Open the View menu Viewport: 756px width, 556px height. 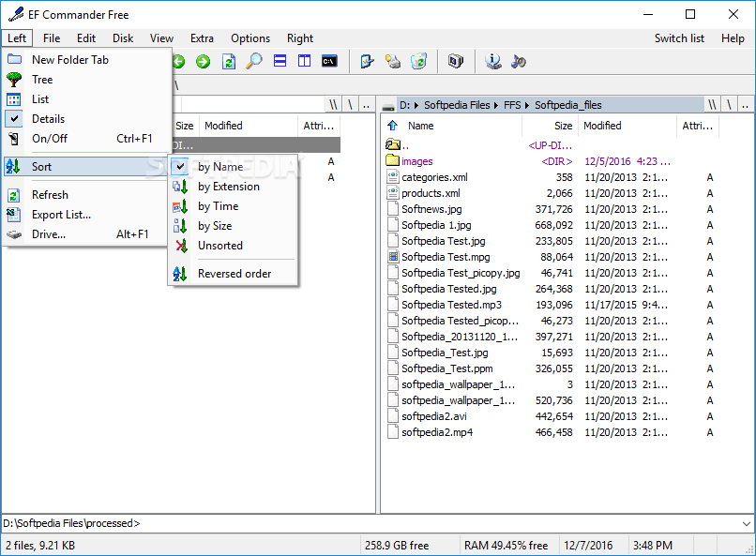click(x=161, y=38)
